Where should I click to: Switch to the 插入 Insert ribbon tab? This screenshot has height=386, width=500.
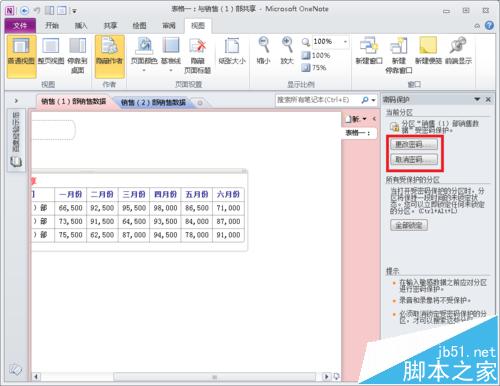81,25
